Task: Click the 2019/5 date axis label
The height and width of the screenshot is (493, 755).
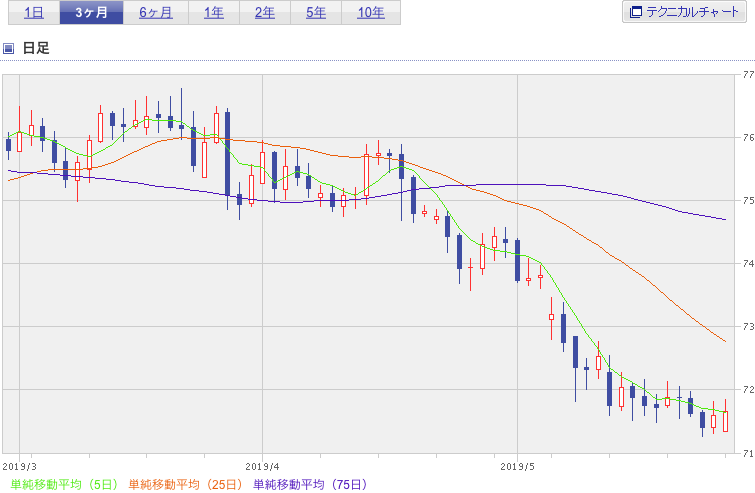Action: (x=517, y=467)
